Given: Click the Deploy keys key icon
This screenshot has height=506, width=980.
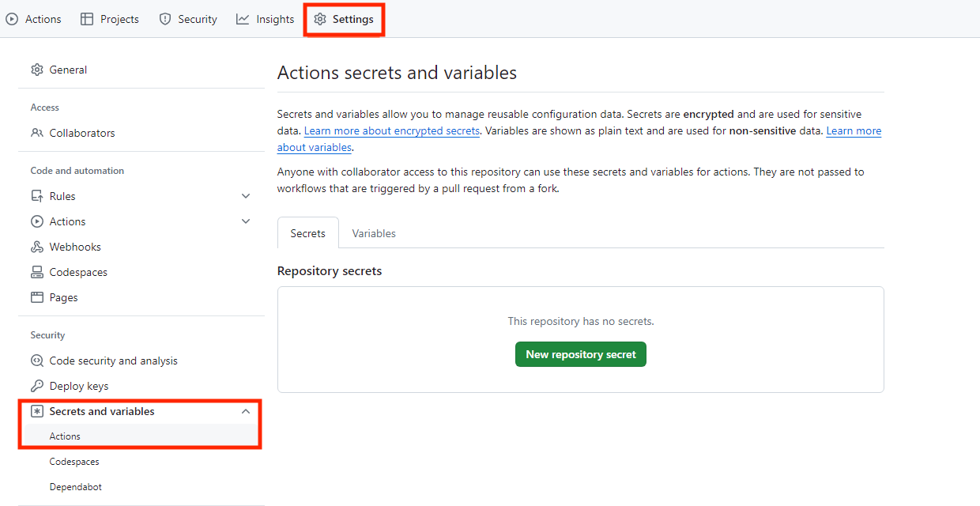Looking at the screenshot, I should click(37, 386).
